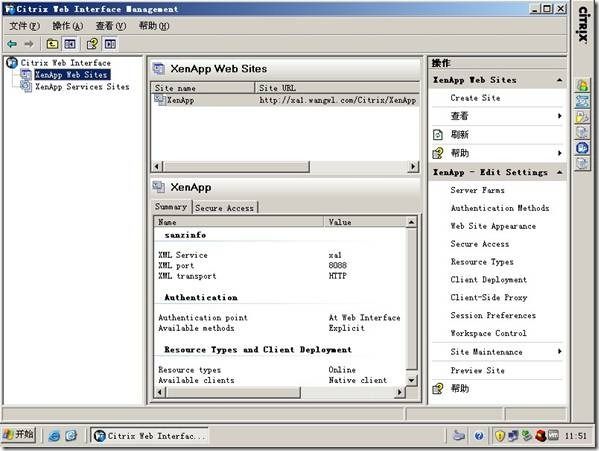Click the security shield tray icon
The image size is (599, 451).
pos(500,436)
